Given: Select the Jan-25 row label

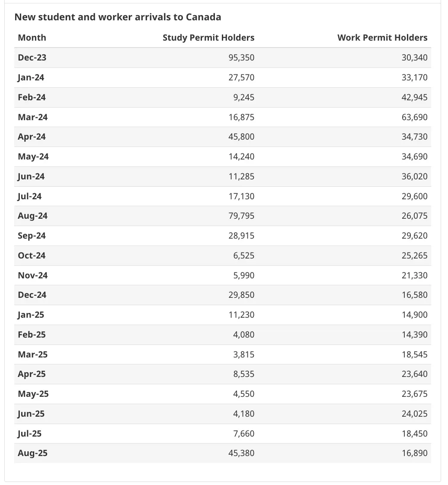Looking at the screenshot, I should tap(31, 315).
